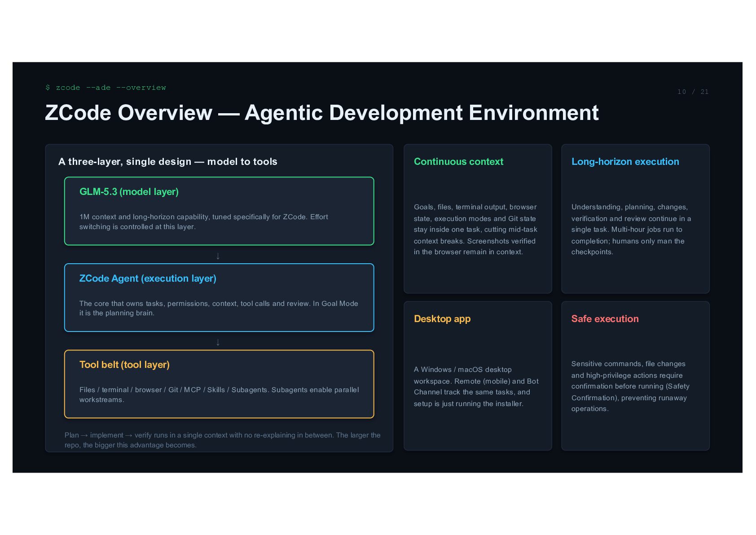The height and width of the screenshot is (535, 756).
Task: Select the paragraph starting "Sensitive commands, file changes"
Action: point(630,386)
